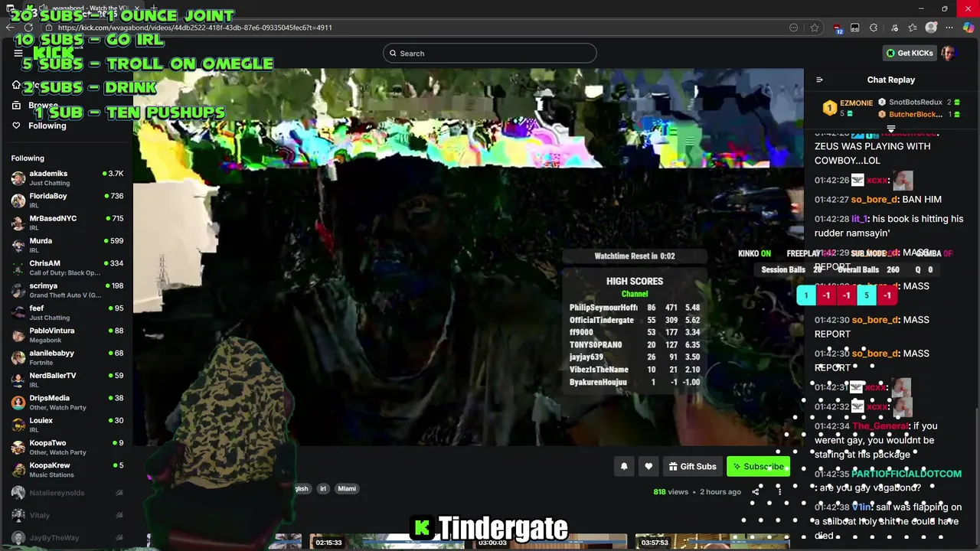Image resolution: width=980 pixels, height=551 pixels.
Task: Click the Following sidebar menu item
Action: click(47, 126)
